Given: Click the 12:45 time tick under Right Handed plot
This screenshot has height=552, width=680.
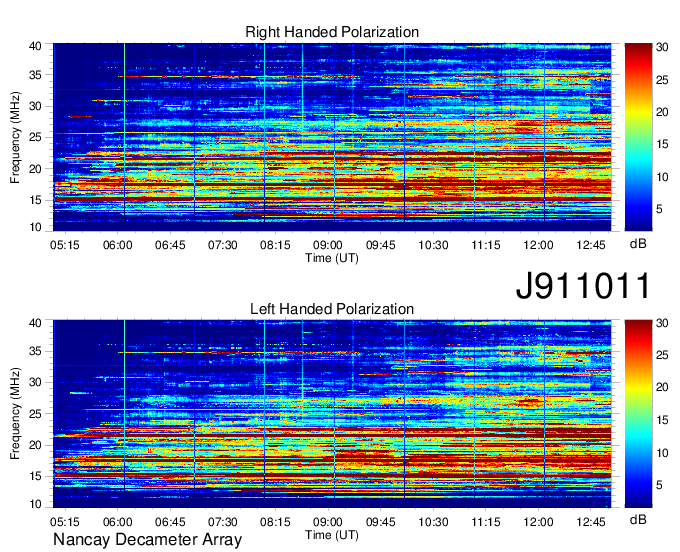Looking at the screenshot, I should coord(591,245).
